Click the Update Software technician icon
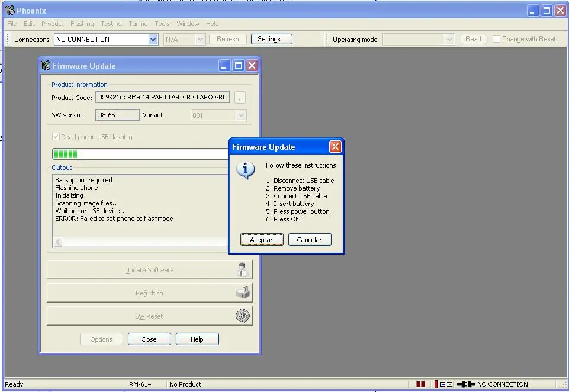This screenshot has width=569, height=392. [242, 269]
